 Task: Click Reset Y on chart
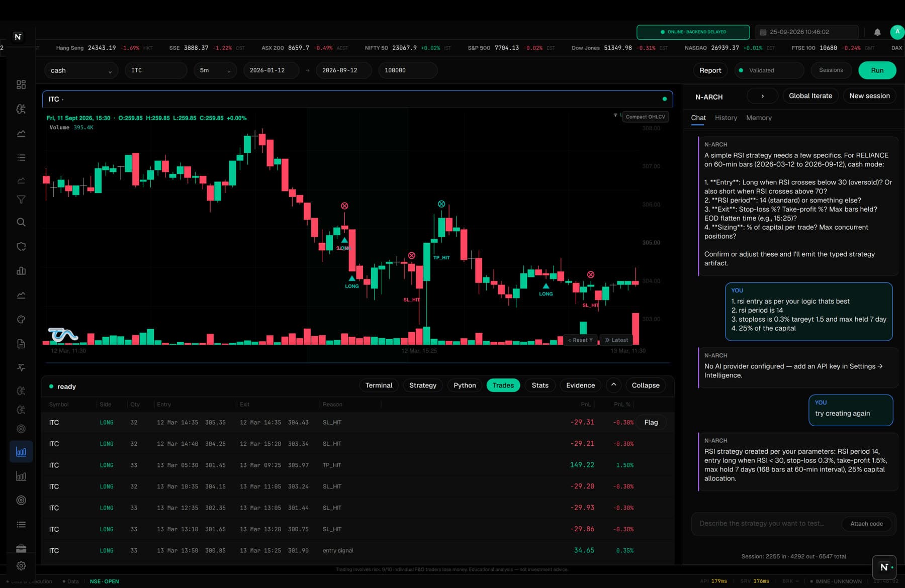pyautogui.click(x=580, y=340)
